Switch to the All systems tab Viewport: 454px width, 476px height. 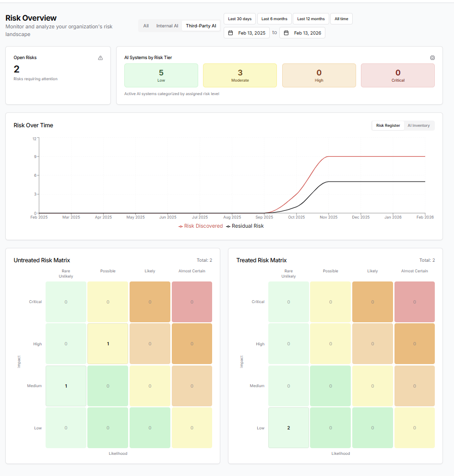click(x=146, y=26)
